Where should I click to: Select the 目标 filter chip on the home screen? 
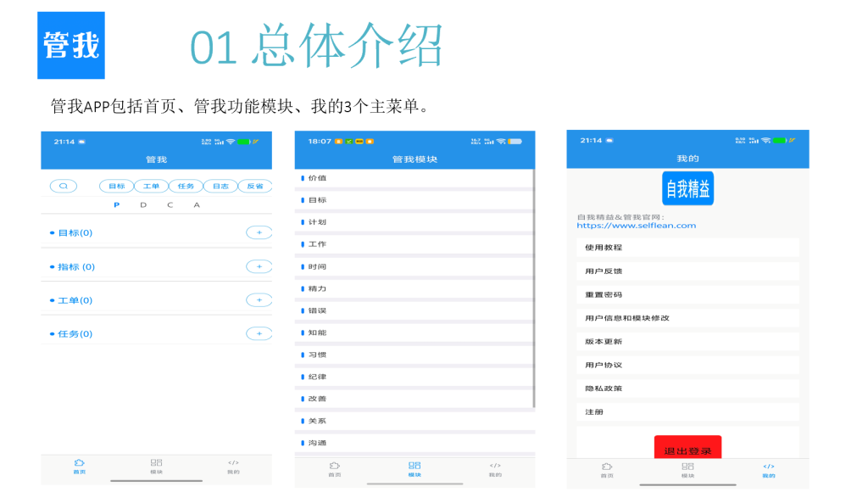pos(117,186)
